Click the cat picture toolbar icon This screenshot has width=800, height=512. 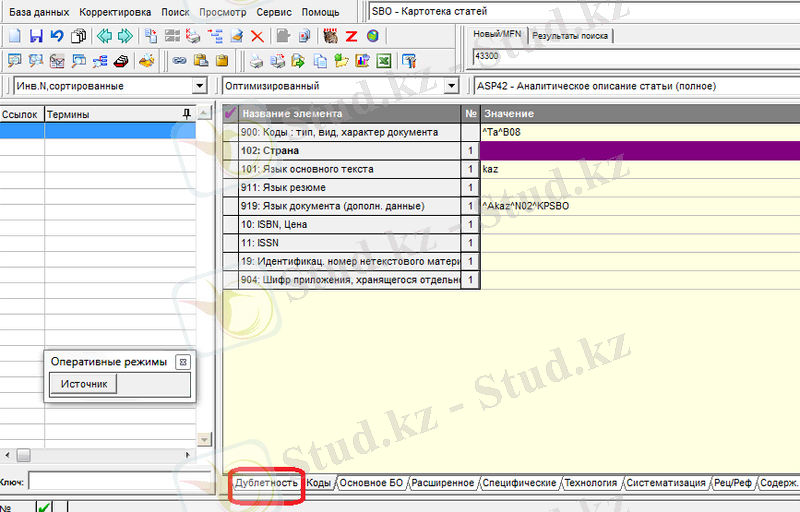point(330,36)
